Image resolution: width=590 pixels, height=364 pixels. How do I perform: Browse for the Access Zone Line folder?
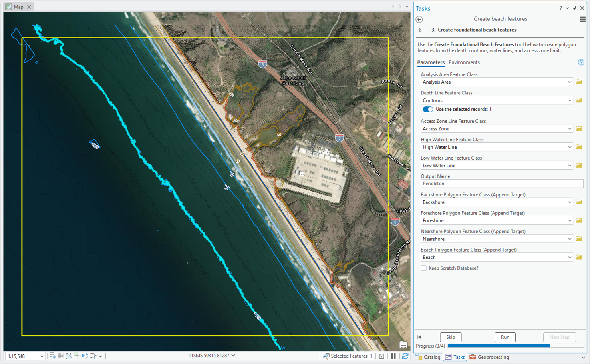coord(579,129)
